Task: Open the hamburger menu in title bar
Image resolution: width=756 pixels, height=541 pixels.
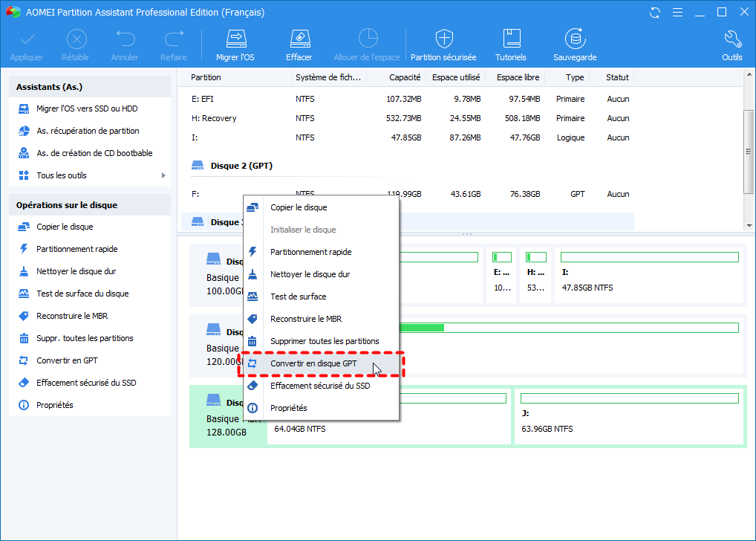Action: (677, 13)
